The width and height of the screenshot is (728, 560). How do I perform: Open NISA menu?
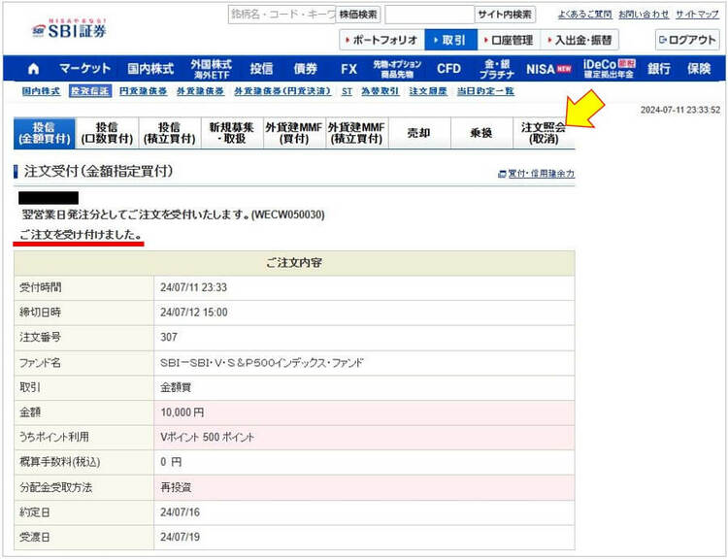click(x=548, y=69)
